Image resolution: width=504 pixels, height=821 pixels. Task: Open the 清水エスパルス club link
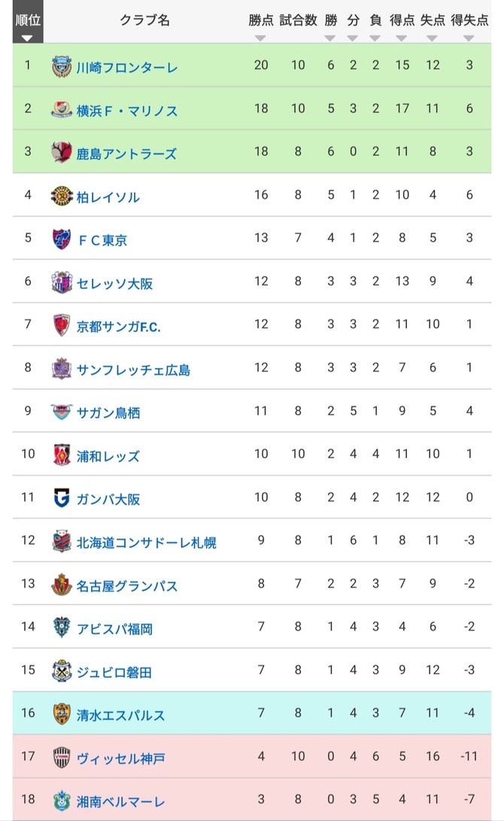click(120, 715)
